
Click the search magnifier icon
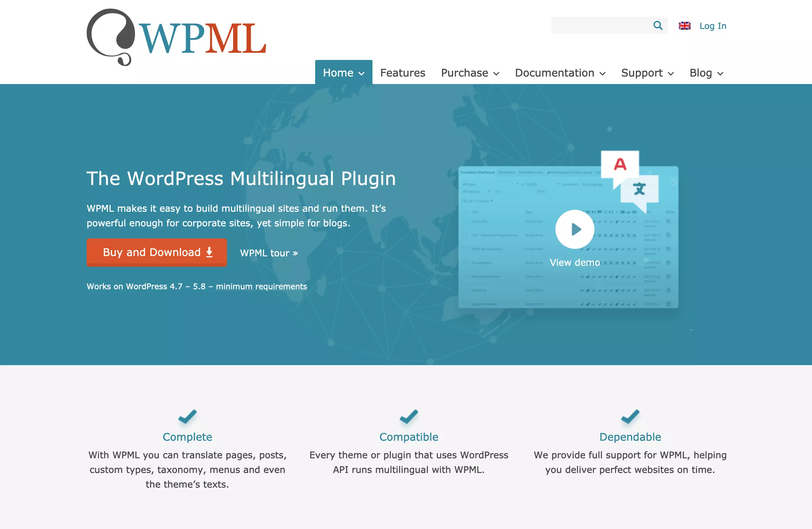pos(658,25)
